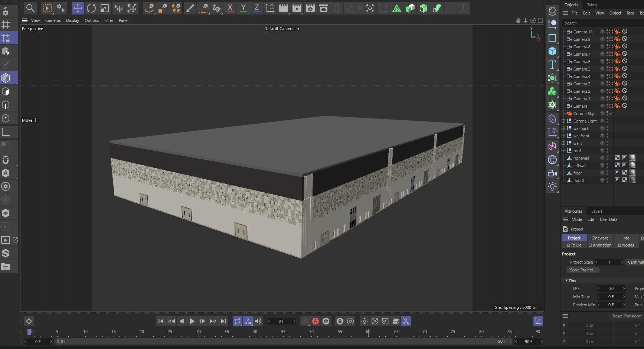Switch to the Takes tab

tap(592, 5)
